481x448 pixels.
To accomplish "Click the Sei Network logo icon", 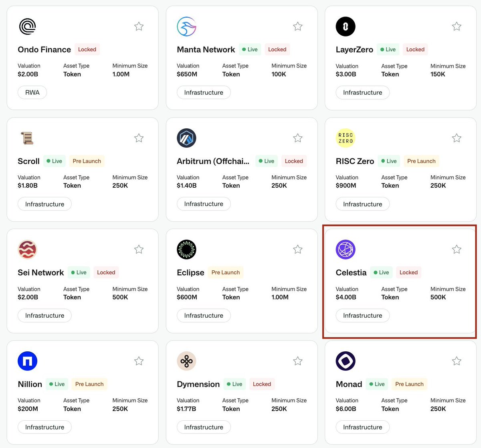I will click(28, 249).
